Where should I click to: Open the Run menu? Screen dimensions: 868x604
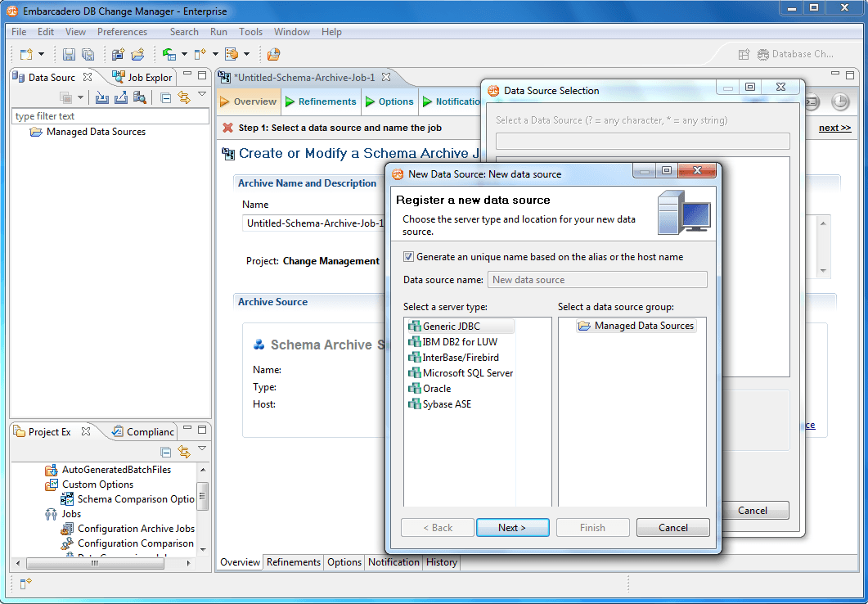[x=218, y=32]
